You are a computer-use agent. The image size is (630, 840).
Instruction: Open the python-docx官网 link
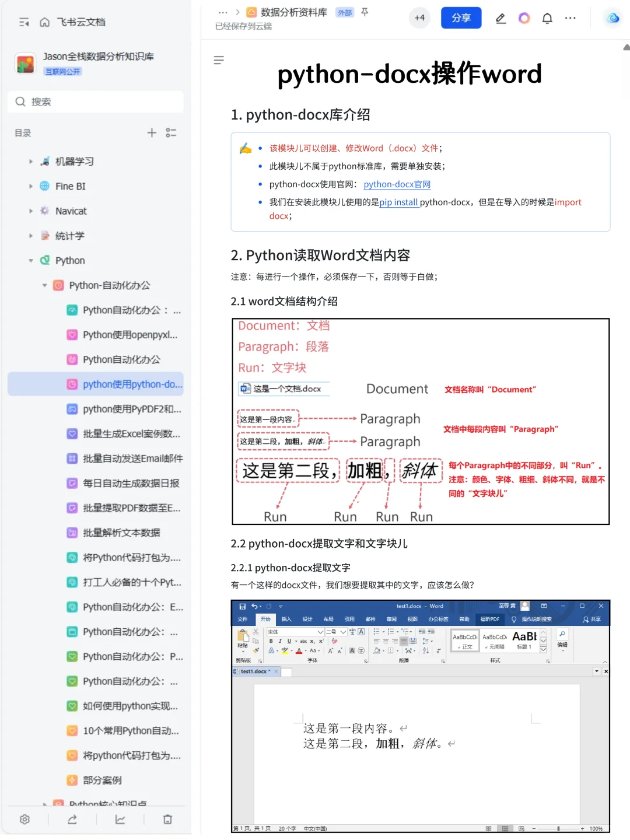coord(397,184)
